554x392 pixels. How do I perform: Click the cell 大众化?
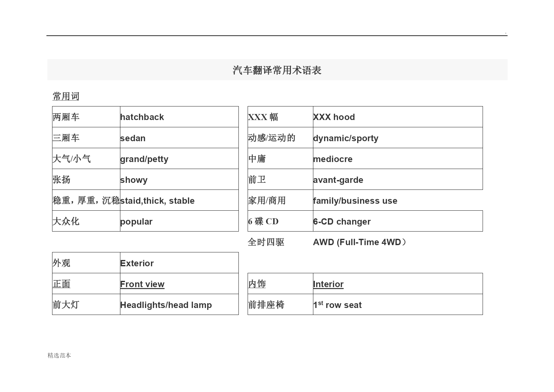pos(86,221)
